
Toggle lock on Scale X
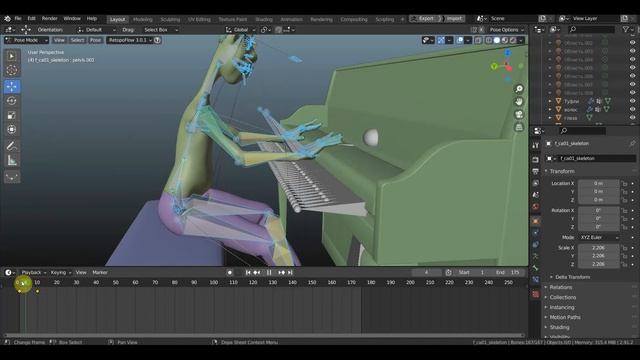(x=624, y=248)
